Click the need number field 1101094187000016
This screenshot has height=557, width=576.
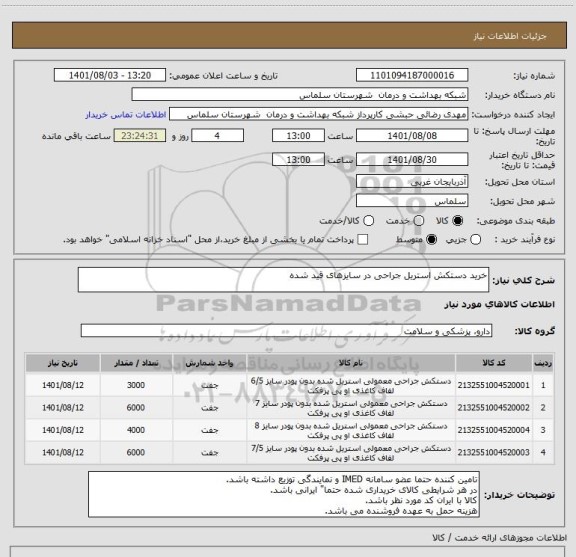[412, 75]
